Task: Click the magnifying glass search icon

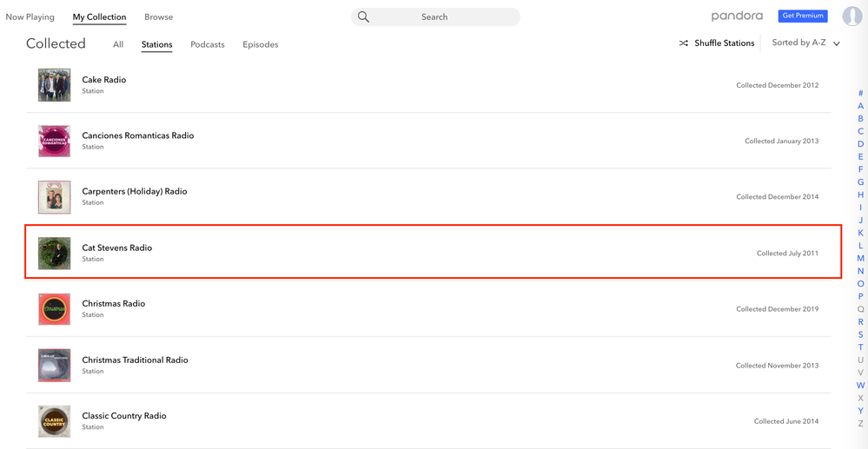Action: (363, 17)
